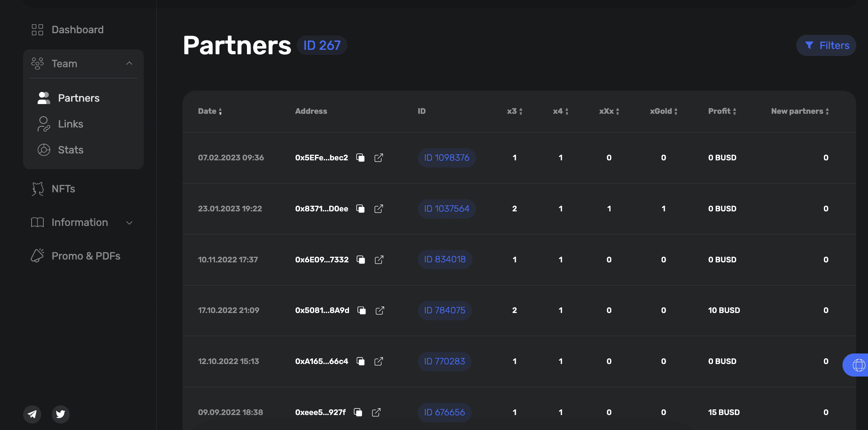Sort table by Profit column
Image resolution: width=868 pixels, height=430 pixels.
pyautogui.click(x=722, y=111)
